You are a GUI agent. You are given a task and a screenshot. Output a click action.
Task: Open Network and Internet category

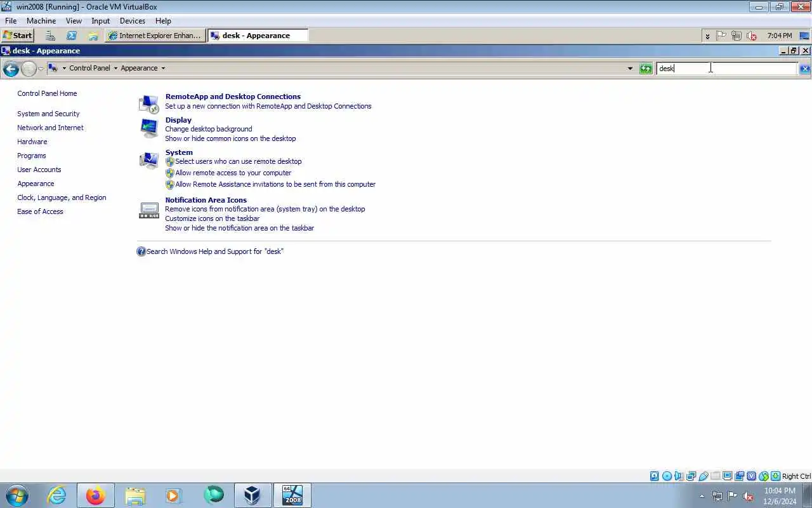point(50,128)
